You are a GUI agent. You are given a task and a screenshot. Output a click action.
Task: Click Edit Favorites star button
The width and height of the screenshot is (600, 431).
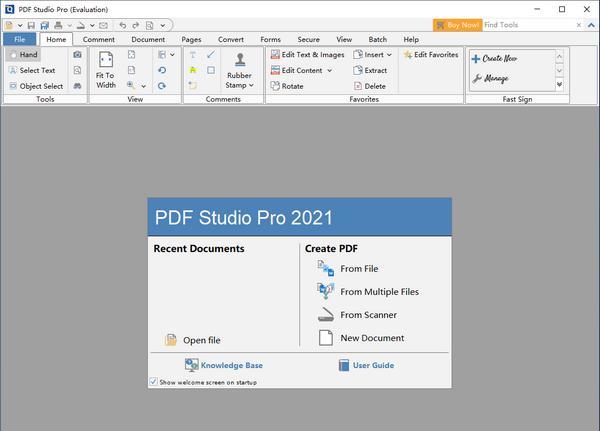[x=431, y=55]
